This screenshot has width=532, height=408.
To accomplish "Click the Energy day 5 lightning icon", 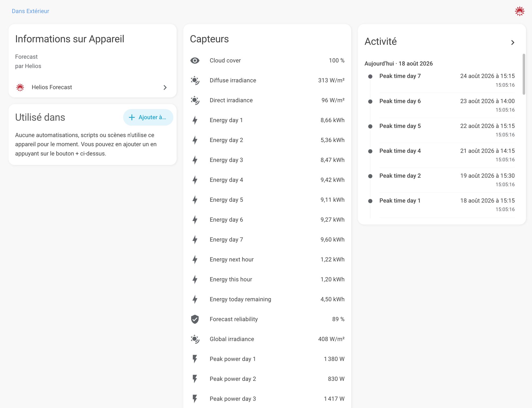I will (x=195, y=200).
